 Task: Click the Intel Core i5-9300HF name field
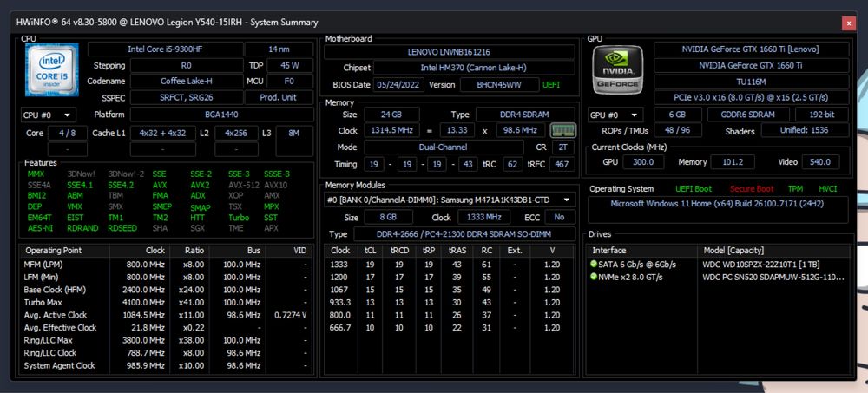pos(165,49)
